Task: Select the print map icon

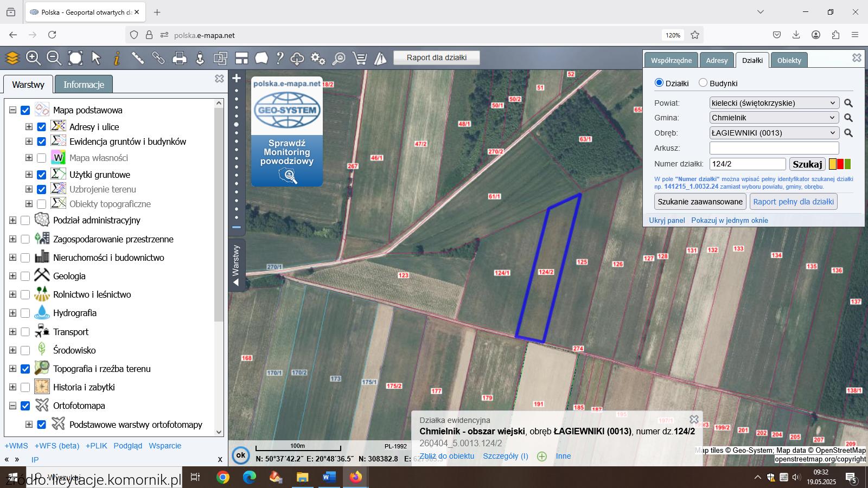Action: coord(179,58)
